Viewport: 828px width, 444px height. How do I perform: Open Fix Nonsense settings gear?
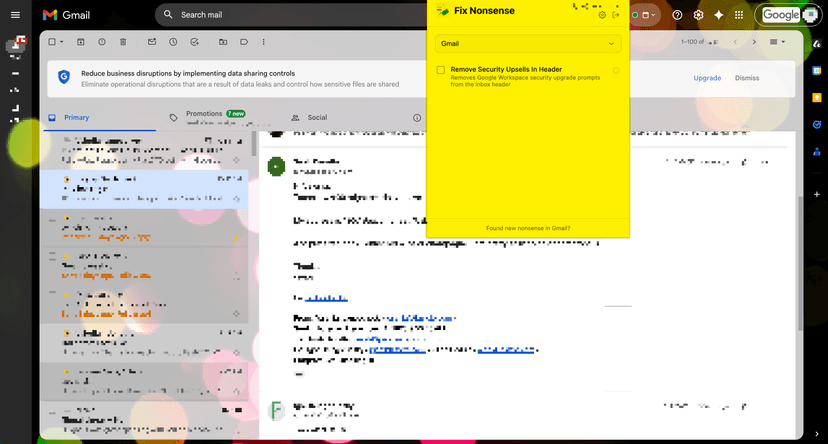click(x=602, y=15)
